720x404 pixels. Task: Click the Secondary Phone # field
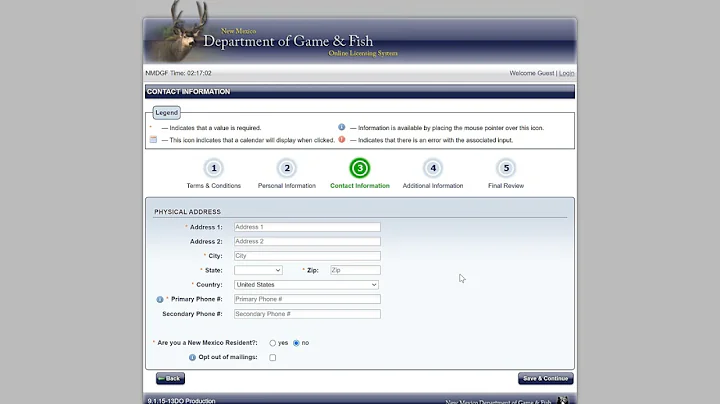point(307,314)
